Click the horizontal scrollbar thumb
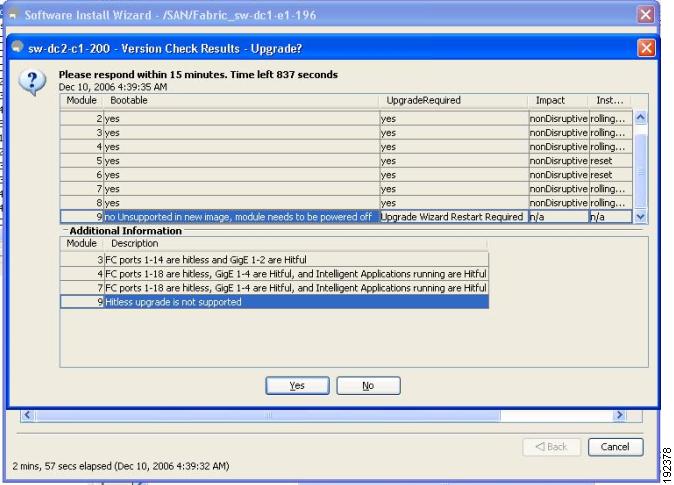This screenshot has height=485, width=674. pyautogui.click(x=268, y=415)
